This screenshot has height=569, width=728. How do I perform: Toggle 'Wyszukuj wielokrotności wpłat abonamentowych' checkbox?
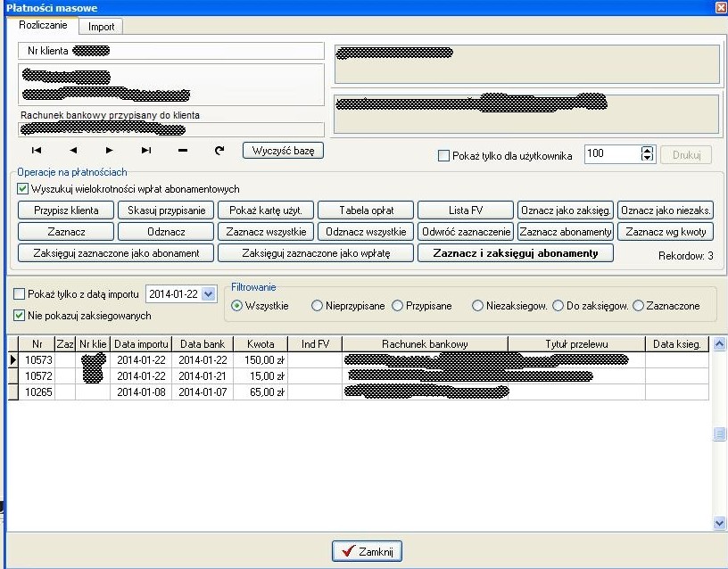coord(23,189)
